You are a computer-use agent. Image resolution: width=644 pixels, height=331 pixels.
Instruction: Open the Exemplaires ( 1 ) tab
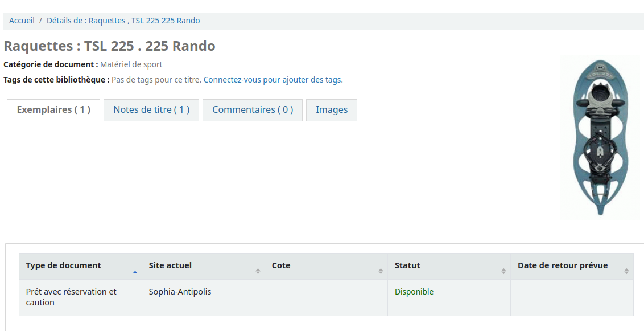point(53,110)
